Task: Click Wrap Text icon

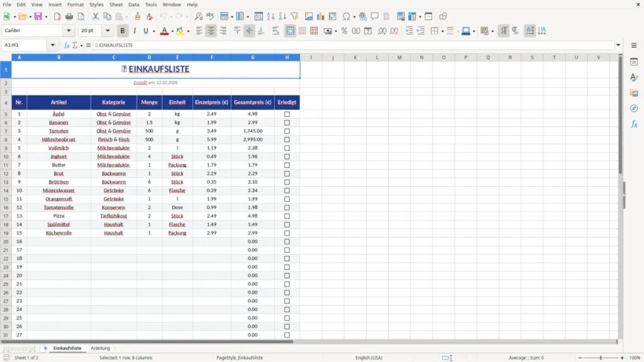Action: point(275,31)
